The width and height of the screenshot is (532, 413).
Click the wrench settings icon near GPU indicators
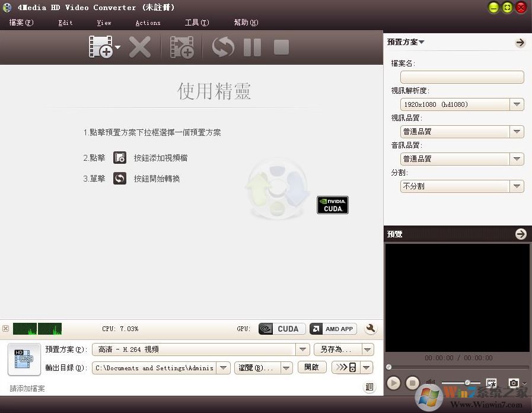click(x=369, y=328)
